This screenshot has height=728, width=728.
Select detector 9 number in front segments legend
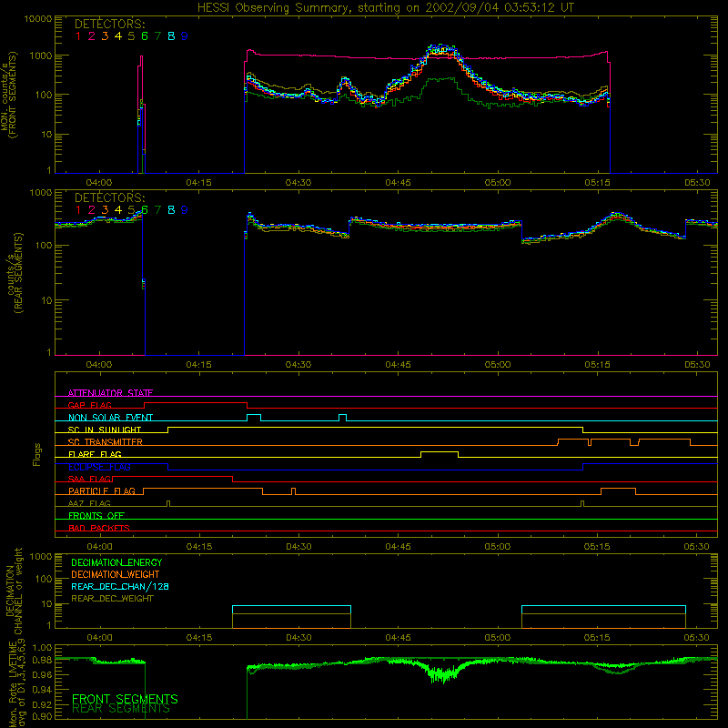click(185, 36)
